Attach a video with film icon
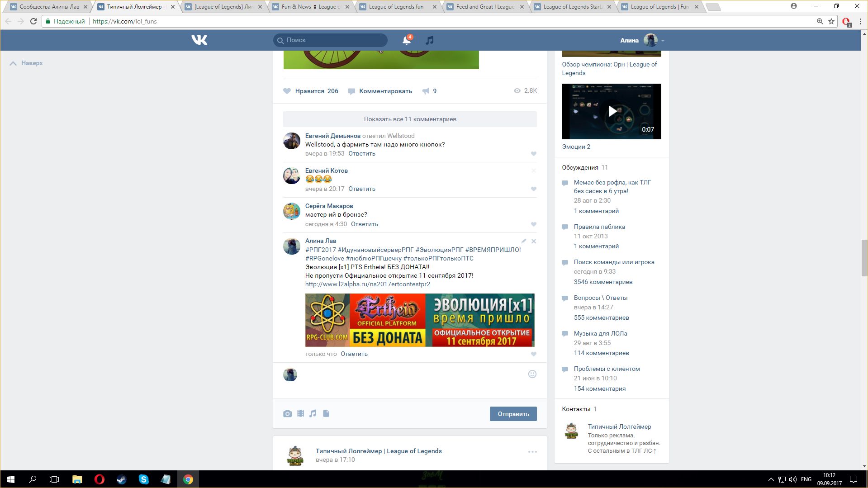Viewport: 868px width, 488px height. pos(300,413)
